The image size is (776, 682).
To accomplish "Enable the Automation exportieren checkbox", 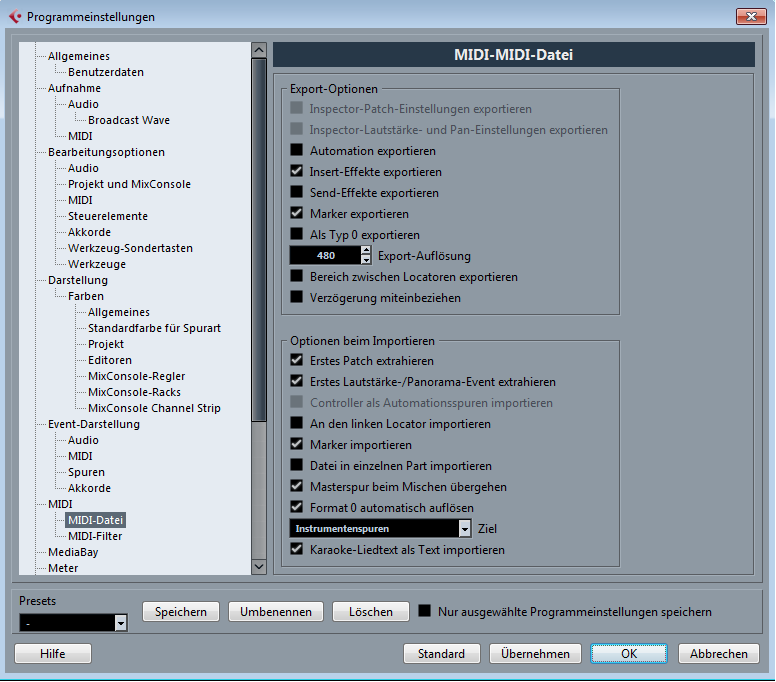I will click(x=296, y=151).
